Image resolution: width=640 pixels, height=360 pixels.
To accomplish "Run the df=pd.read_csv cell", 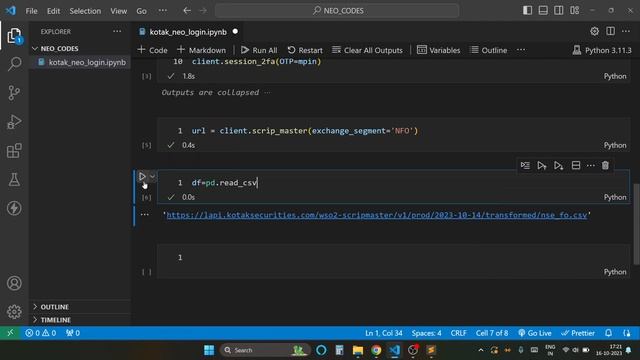I will point(142,176).
